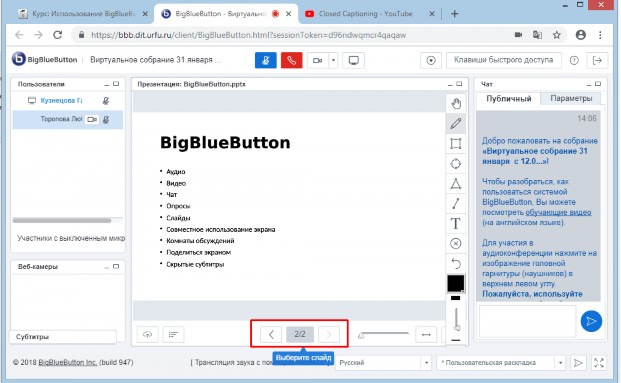Switch to the Параметры chat tab
Viewport: 621px width, 383px height.
571,99
